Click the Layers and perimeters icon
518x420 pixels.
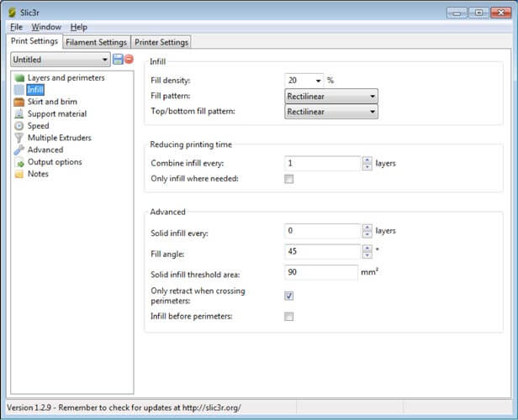(19, 78)
